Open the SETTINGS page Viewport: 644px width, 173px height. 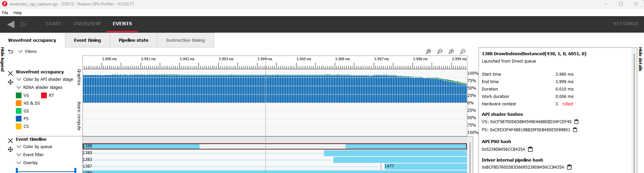click(x=625, y=24)
